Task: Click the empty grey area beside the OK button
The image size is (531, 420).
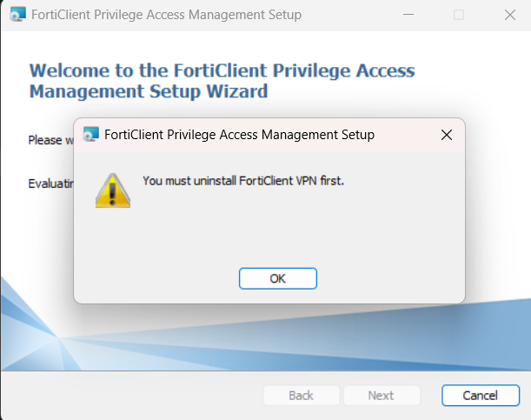Action: (x=391, y=278)
